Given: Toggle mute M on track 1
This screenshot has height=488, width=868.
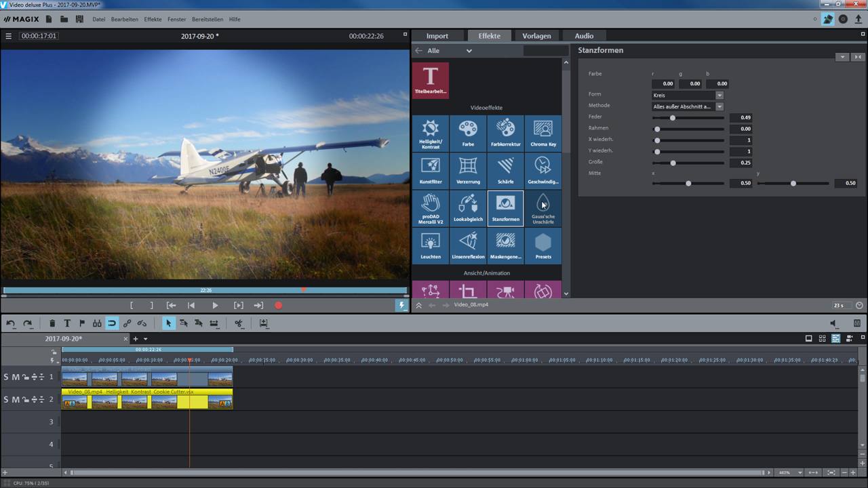Looking at the screenshot, I should (x=16, y=377).
